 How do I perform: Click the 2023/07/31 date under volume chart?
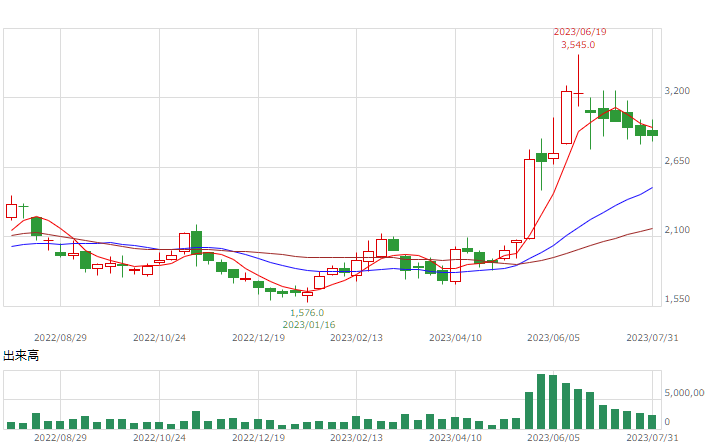coord(652,438)
